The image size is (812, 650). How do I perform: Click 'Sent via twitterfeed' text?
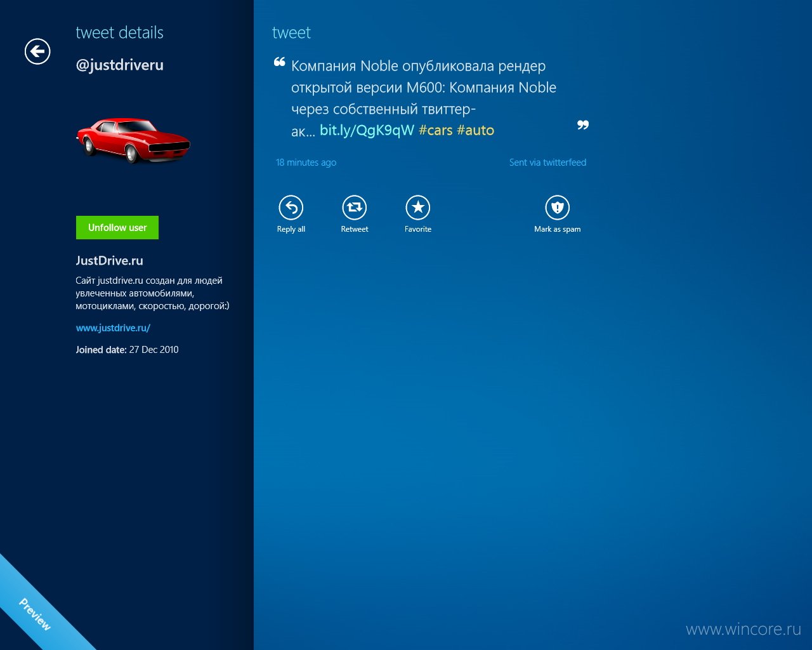[x=547, y=162]
